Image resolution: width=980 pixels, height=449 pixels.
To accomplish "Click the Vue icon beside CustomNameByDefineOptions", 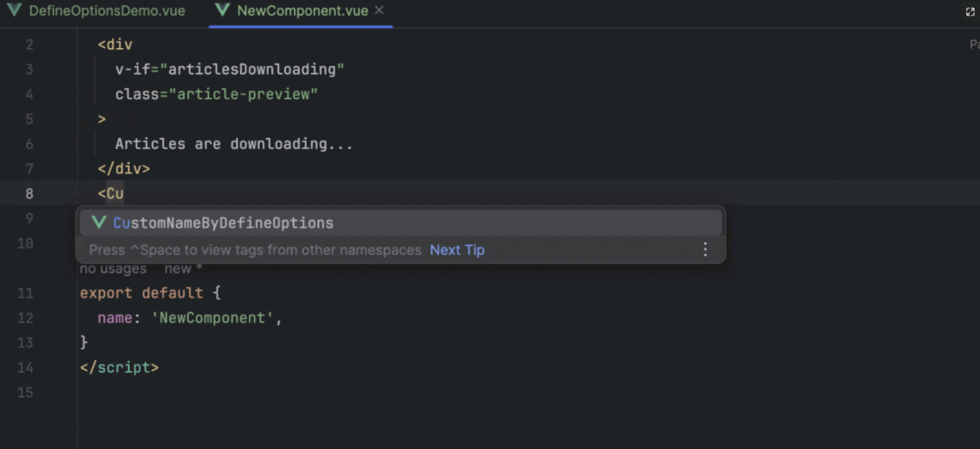I will tap(98, 223).
